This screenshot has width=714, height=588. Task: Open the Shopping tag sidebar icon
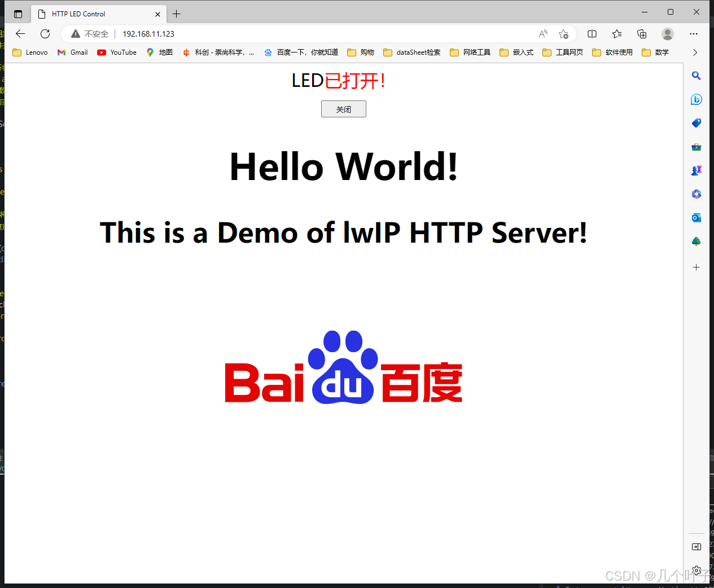point(697,123)
